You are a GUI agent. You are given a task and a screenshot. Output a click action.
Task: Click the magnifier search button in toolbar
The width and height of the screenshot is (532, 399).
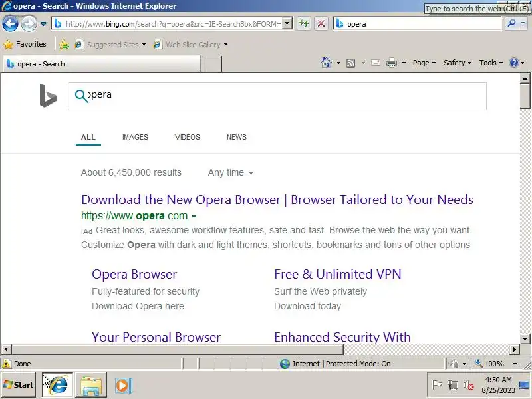tap(511, 23)
